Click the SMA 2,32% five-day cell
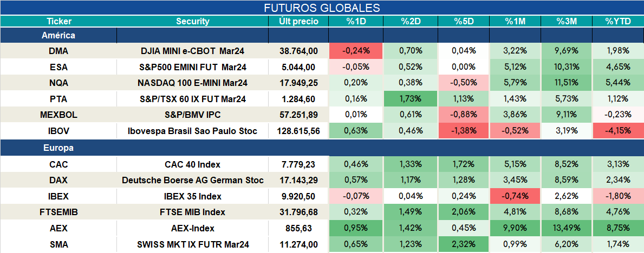The height and width of the screenshot is (253, 644). pyautogui.click(x=464, y=244)
